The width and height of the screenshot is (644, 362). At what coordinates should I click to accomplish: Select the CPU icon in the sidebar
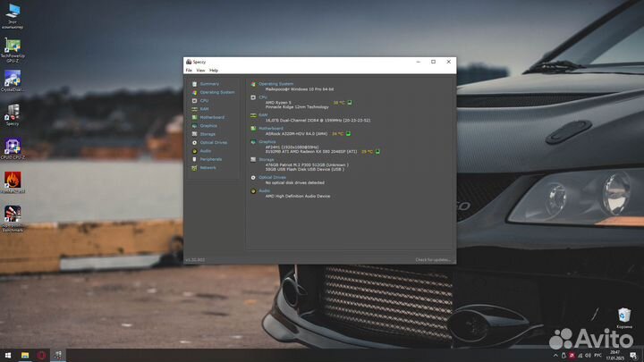192,100
